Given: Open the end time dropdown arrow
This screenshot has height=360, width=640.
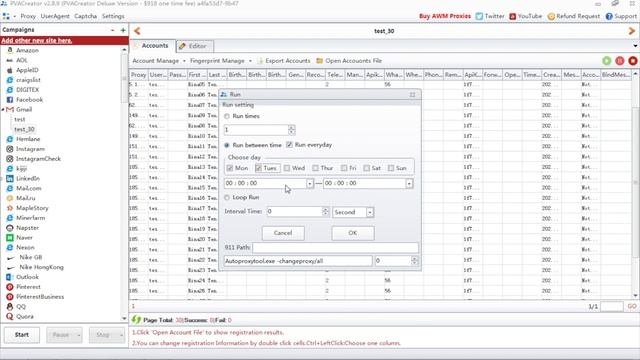Looking at the screenshot, I should 409,184.
